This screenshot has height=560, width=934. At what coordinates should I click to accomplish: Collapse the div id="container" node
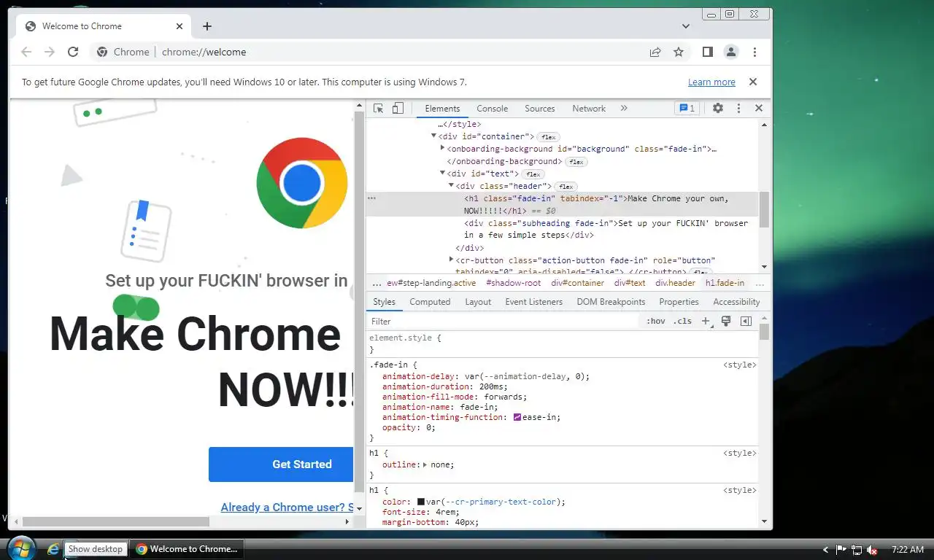(433, 136)
